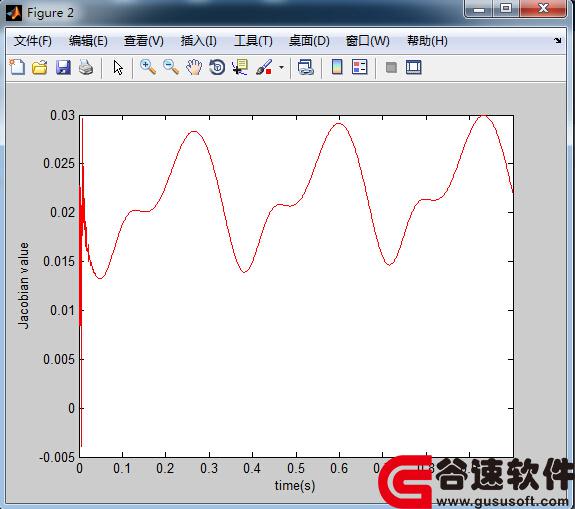The image size is (575, 509).
Task: Save the figure with the floppy disk icon
Action: (63, 67)
